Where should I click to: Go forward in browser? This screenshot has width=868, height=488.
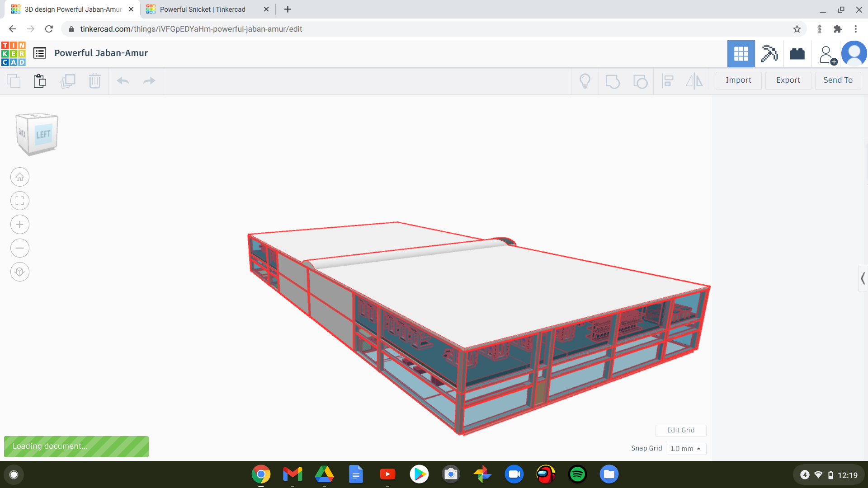[31, 29]
